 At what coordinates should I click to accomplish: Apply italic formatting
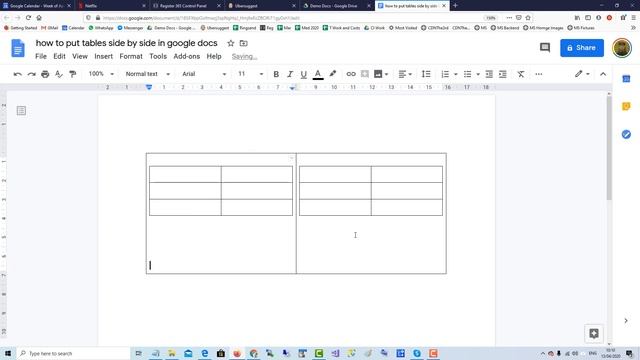tap(290, 74)
